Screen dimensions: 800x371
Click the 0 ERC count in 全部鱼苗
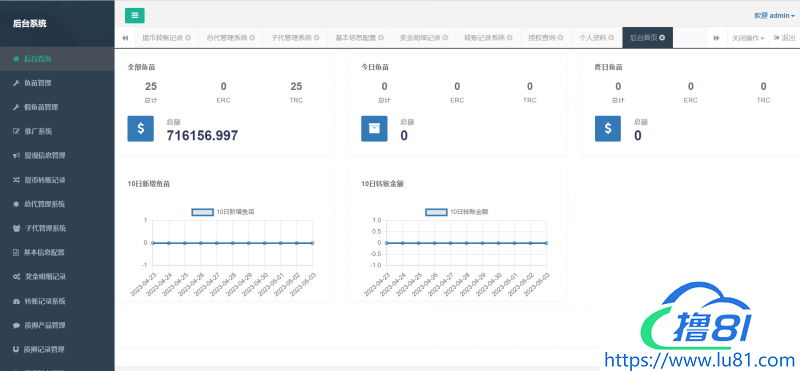(223, 86)
